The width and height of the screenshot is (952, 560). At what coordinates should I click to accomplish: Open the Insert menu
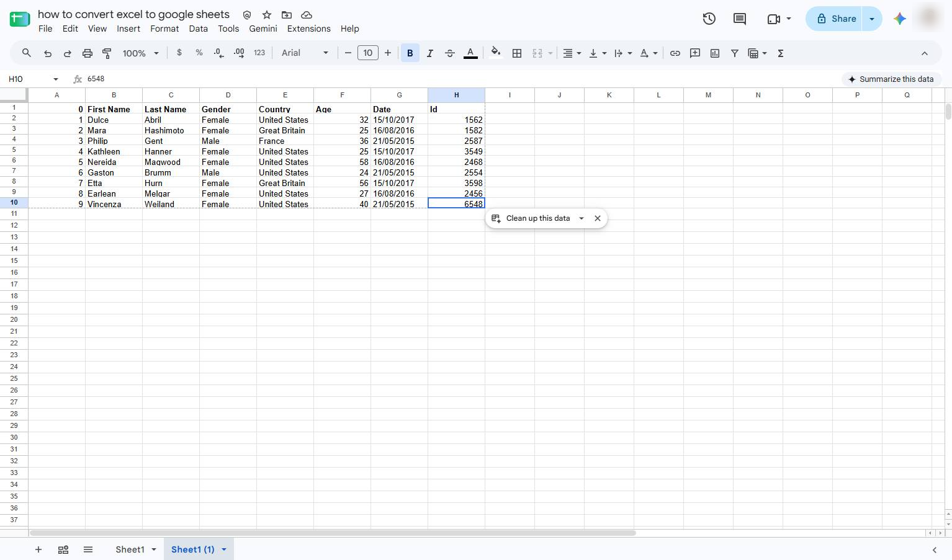(128, 29)
